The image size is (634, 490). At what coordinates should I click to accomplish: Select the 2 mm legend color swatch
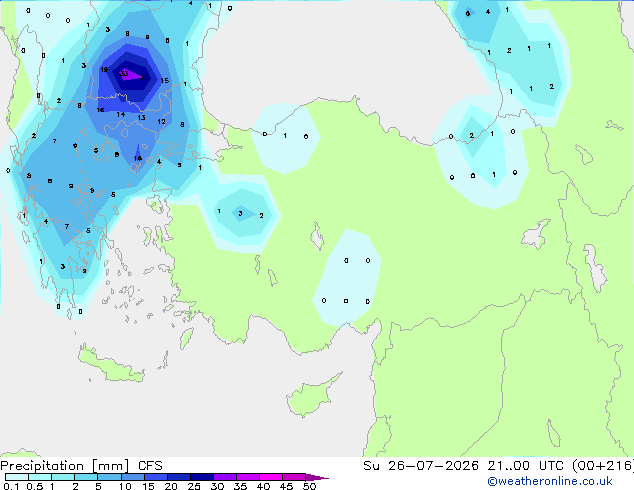pyautogui.click(x=86, y=477)
